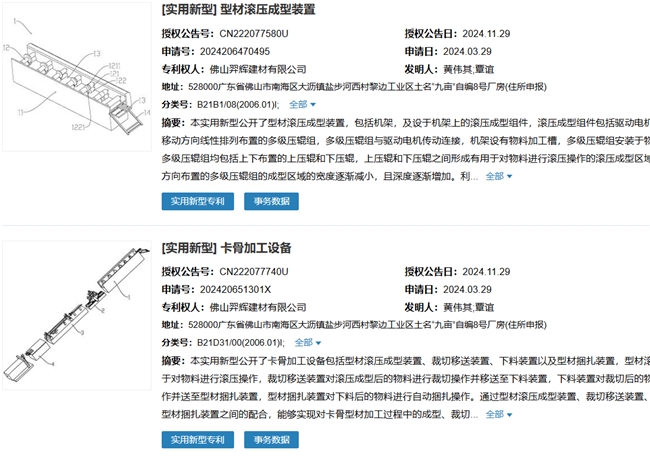650x463 pixels.
Task: Click the arrow after second abstract's 全部
Action: click(509, 415)
